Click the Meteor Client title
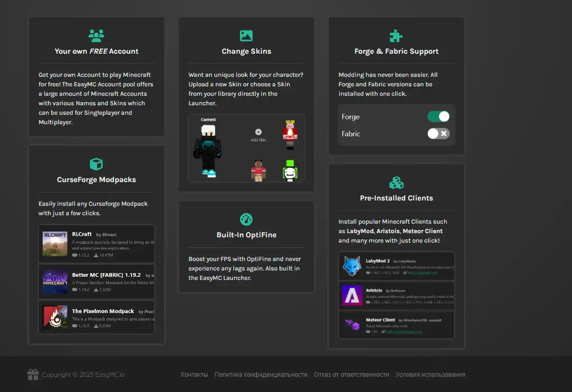 click(380, 320)
